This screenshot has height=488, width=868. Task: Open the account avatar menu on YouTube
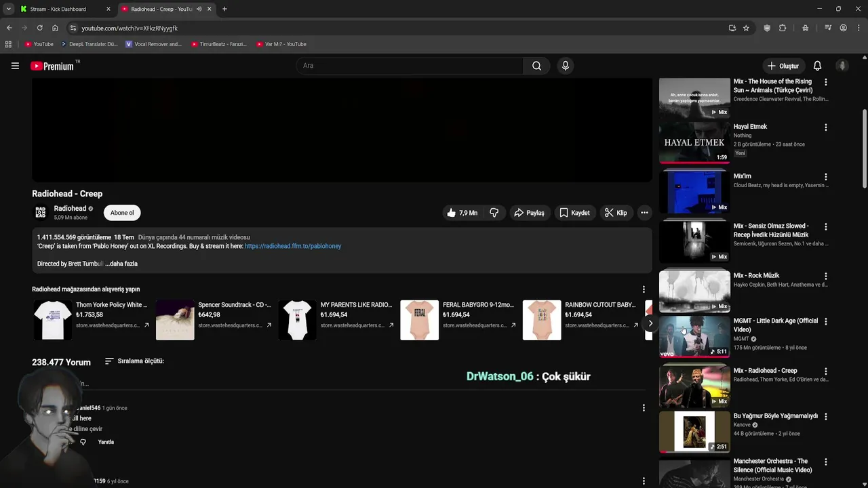tap(842, 66)
